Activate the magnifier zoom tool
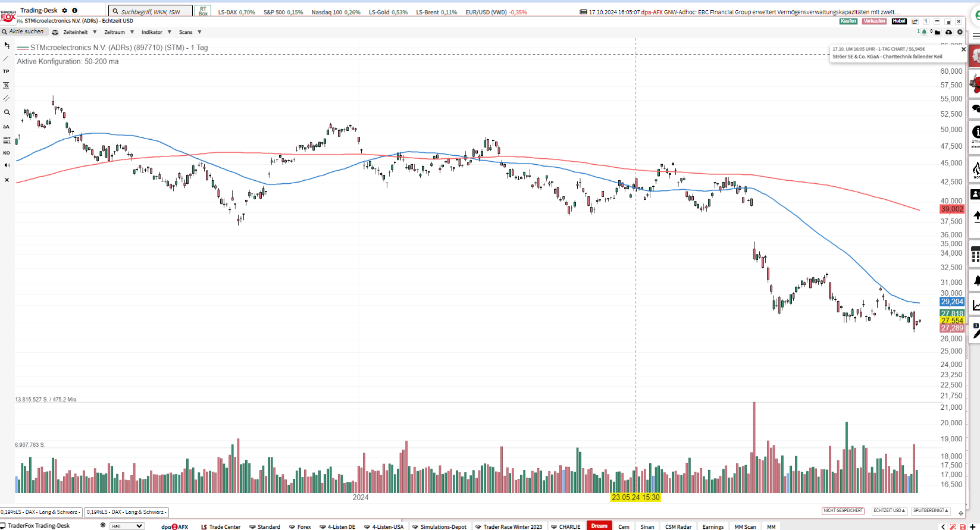Screen dimensions: 980x530 pyautogui.click(x=7, y=112)
